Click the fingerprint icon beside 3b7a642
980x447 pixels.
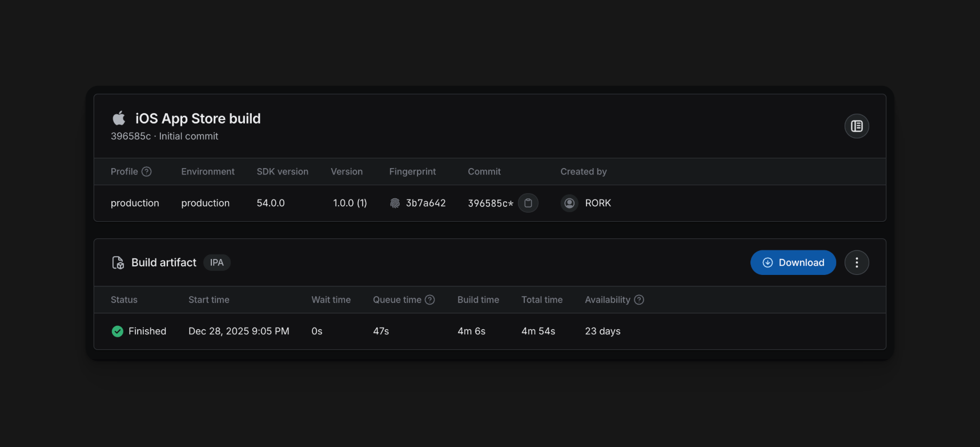[395, 203]
